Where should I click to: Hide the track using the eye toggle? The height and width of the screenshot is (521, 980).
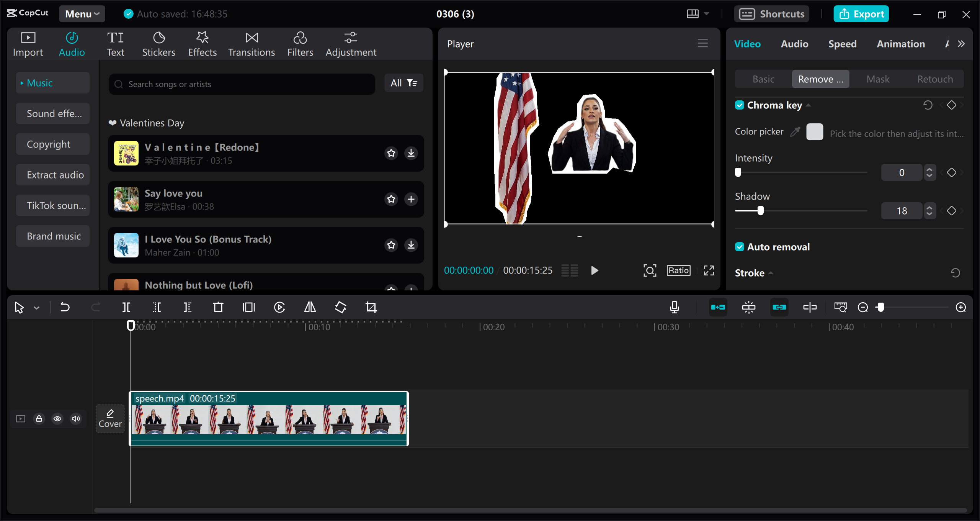tap(57, 418)
